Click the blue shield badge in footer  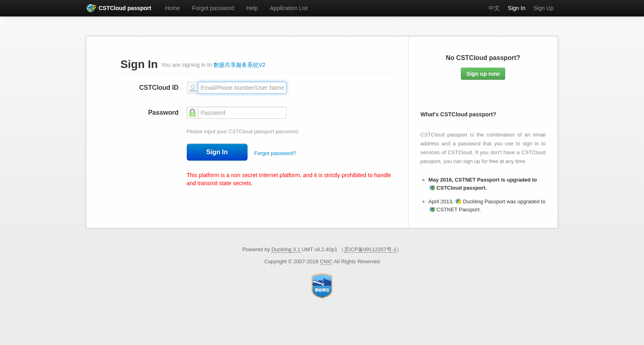pos(322,286)
